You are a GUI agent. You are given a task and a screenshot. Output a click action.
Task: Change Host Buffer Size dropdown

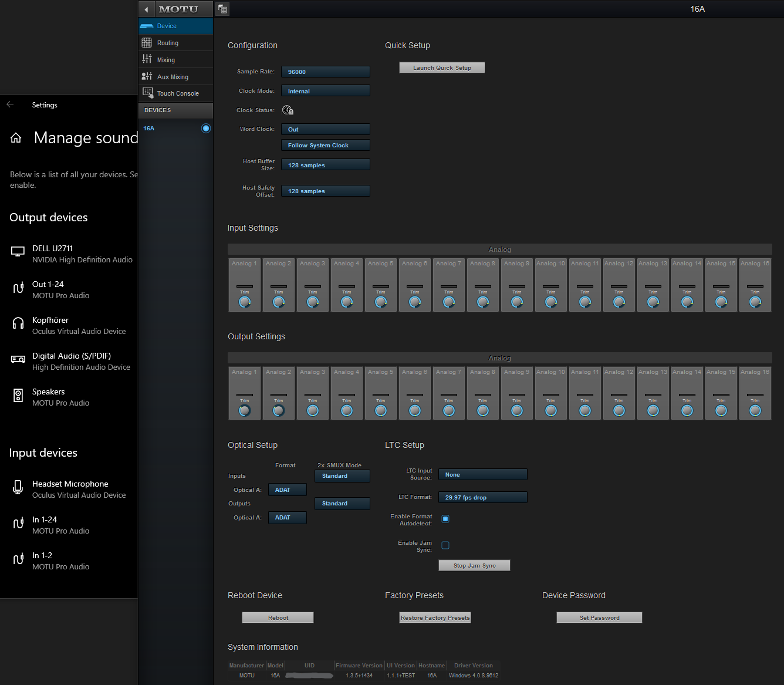point(326,165)
